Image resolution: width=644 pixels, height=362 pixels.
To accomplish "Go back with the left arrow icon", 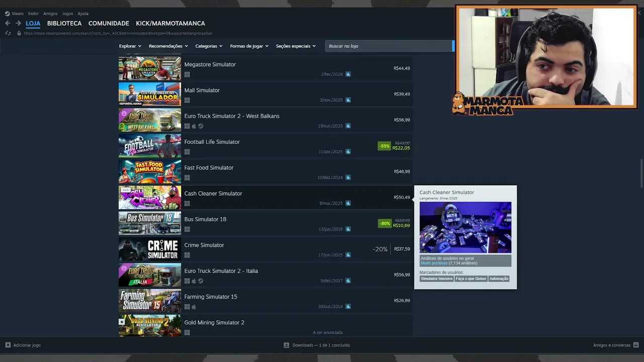I will tap(8, 23).
